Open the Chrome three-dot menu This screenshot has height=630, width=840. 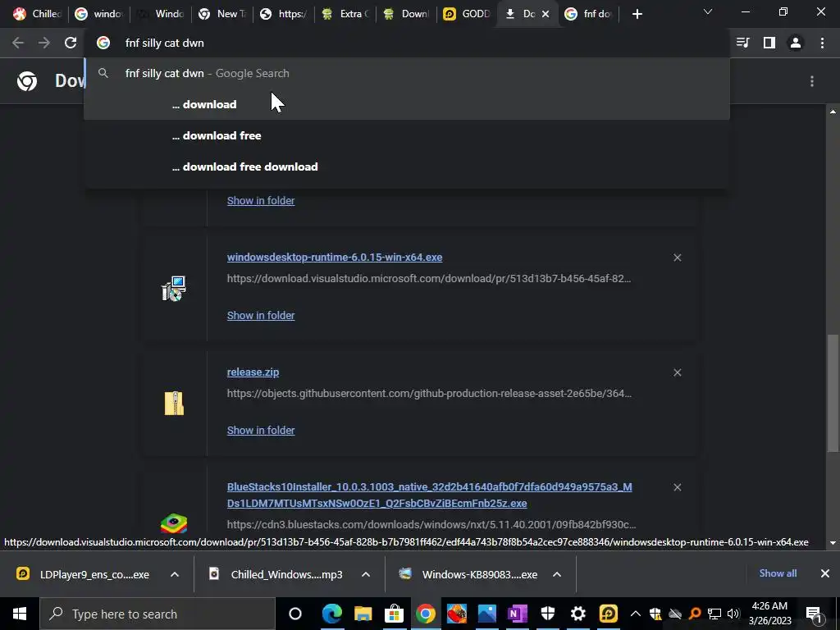click(822, 43)
